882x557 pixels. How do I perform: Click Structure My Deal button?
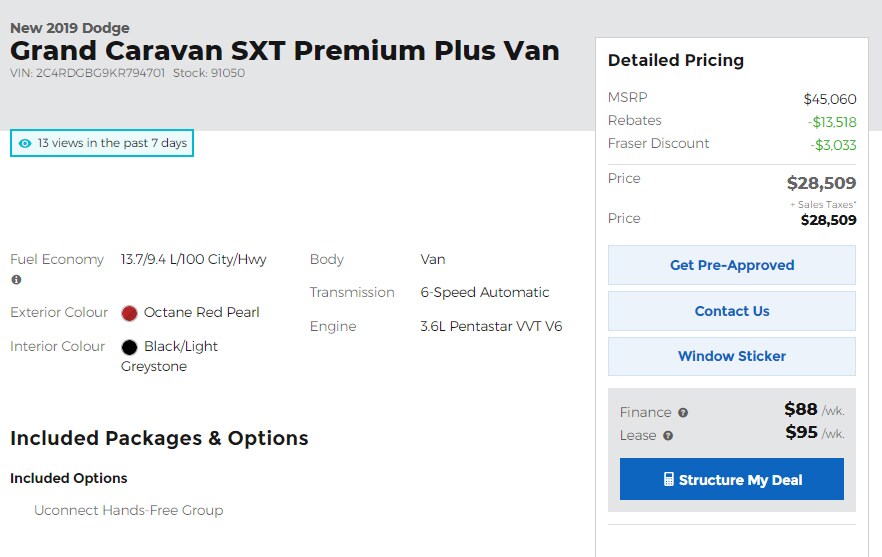click(x=732, y=479)
